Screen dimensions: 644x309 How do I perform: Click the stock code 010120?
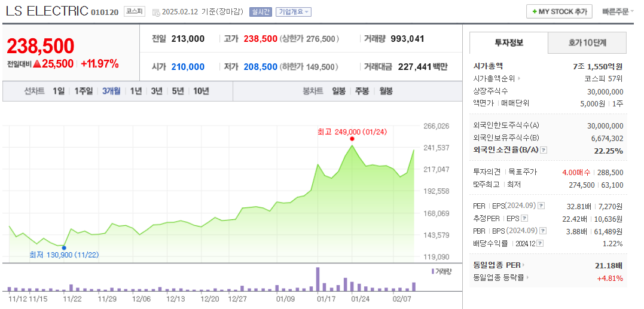click(105, 12)
